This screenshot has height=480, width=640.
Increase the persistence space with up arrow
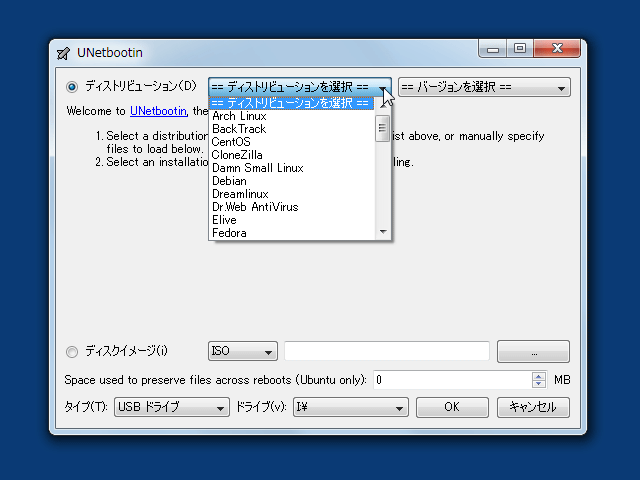[539, 376]
